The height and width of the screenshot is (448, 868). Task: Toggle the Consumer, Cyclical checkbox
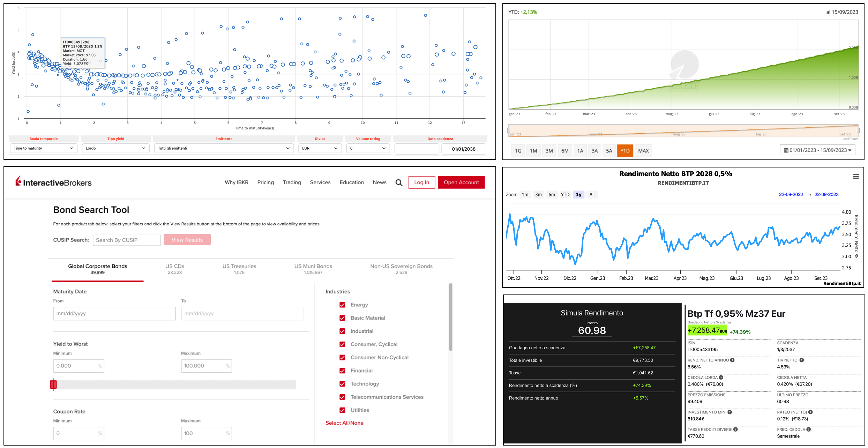[342, 344]
